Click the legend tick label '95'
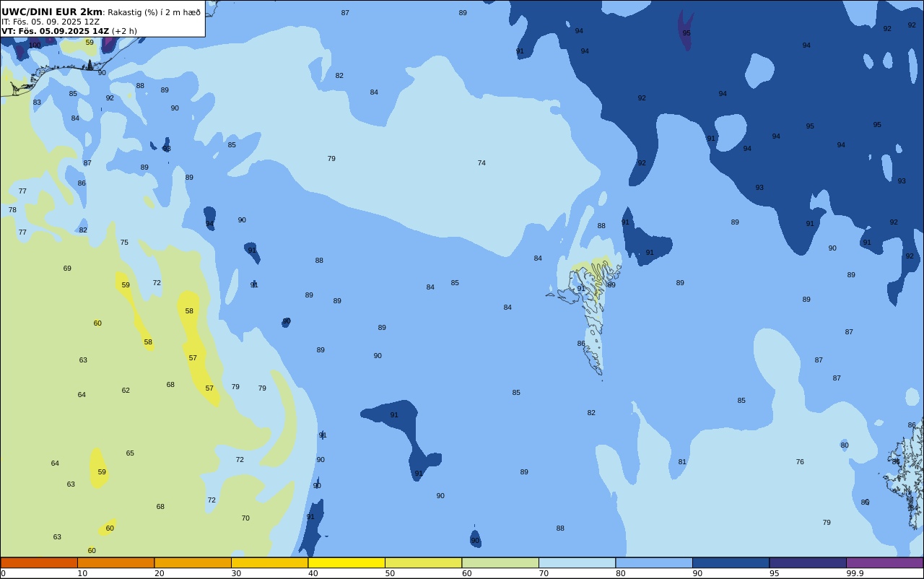Viewport: 924px width, 579px height. click(775, 573)
